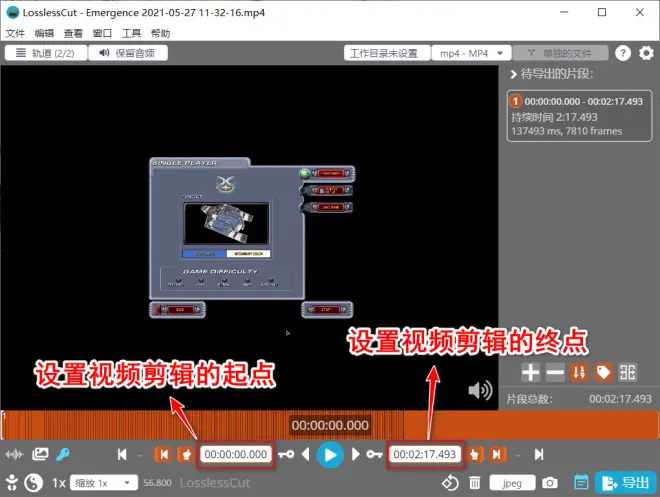Screen dimensions: 660x497
Task: Switch the jpeg capture format button
Action: pos(512,483)
